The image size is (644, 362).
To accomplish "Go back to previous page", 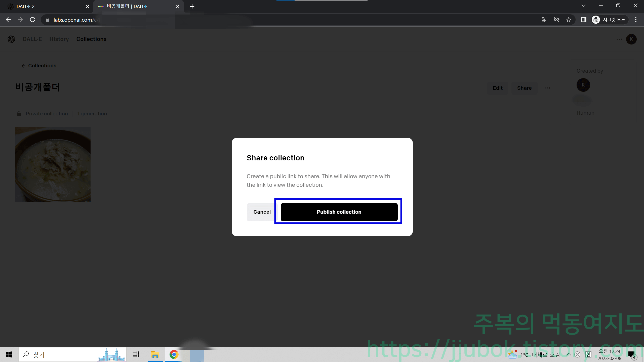I will 8,20.
